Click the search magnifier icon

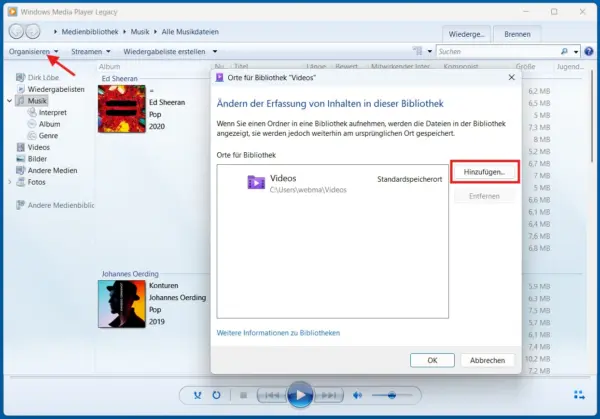(564, 51)
